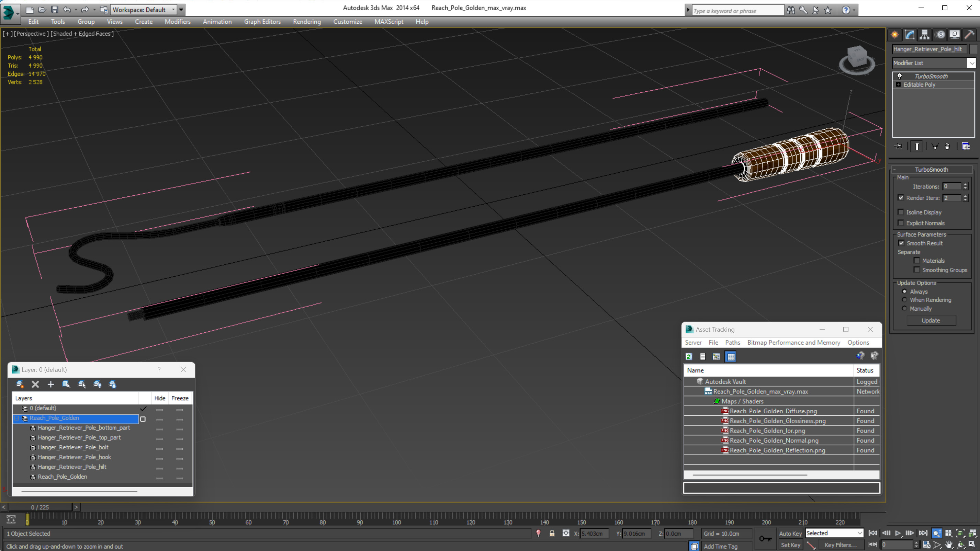Click the Open File folder icon
The image size is (980, 551).
42,10
